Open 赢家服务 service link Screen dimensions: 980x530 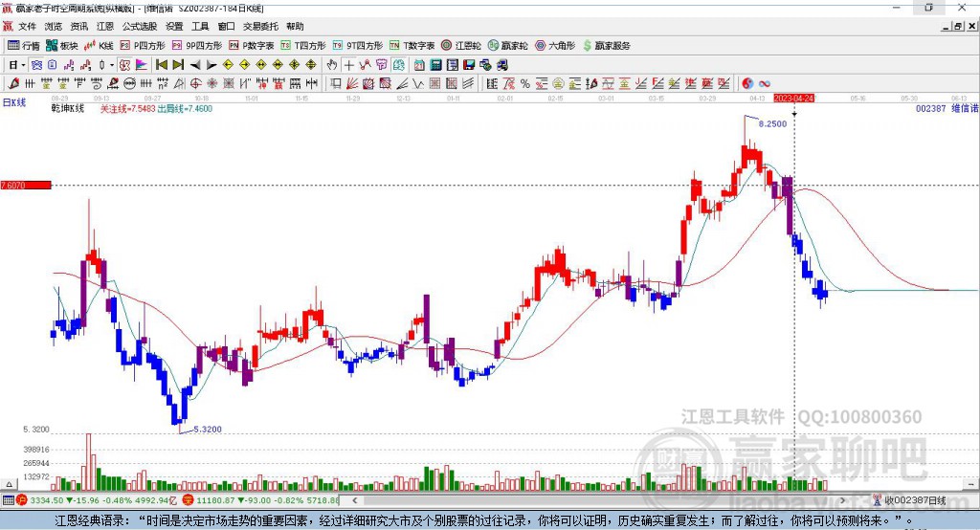click(606, 46)
